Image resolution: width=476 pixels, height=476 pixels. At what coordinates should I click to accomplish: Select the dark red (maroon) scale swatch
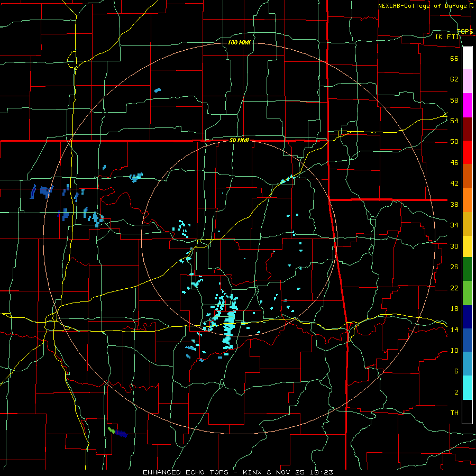pos(467,129)
